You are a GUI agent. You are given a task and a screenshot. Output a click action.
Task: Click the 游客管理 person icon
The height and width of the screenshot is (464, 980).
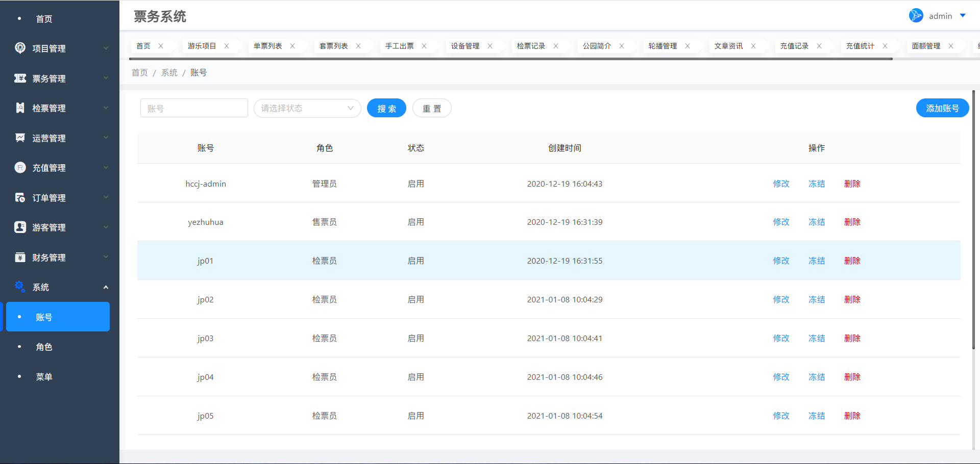pos(20,227)
